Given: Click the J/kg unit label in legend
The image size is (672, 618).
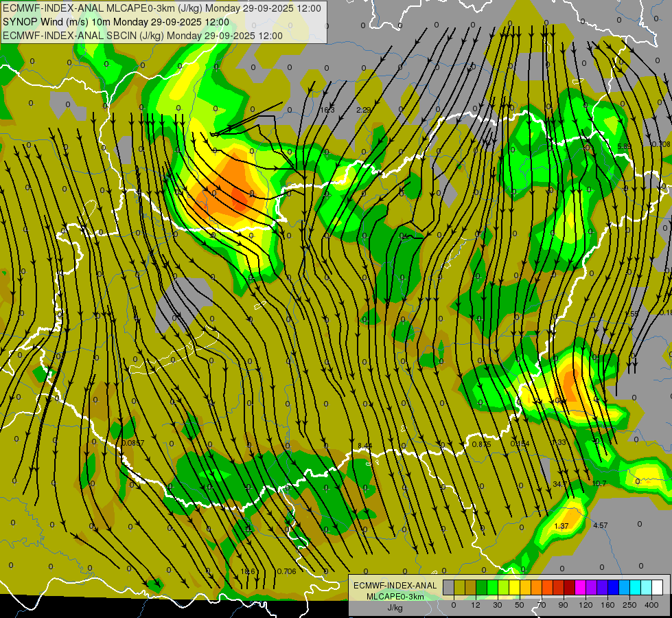Looking at the screenshot, I should [395, 608].
